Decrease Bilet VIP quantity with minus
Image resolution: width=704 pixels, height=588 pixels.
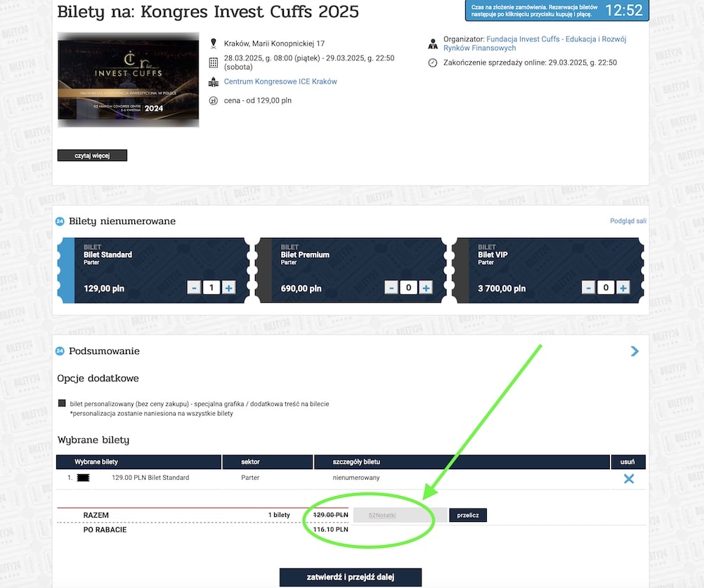click(588, 288)
